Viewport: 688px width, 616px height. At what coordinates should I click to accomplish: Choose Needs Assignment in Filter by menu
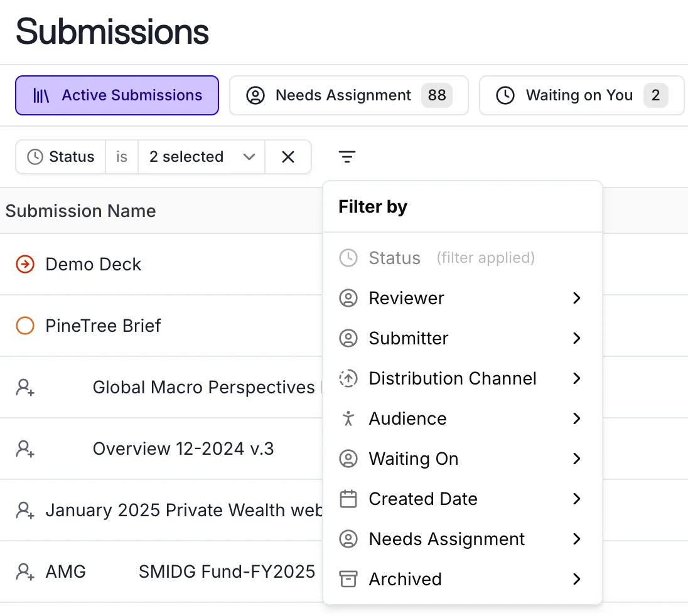463,539
